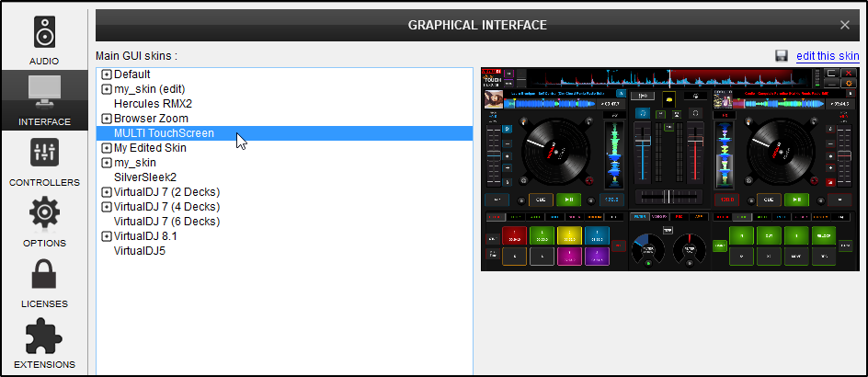The height and width of the screenshot is (377, 868).
Task: Click the MULTI TouchScreen skin preview image
Action: (x=668, y=169)
